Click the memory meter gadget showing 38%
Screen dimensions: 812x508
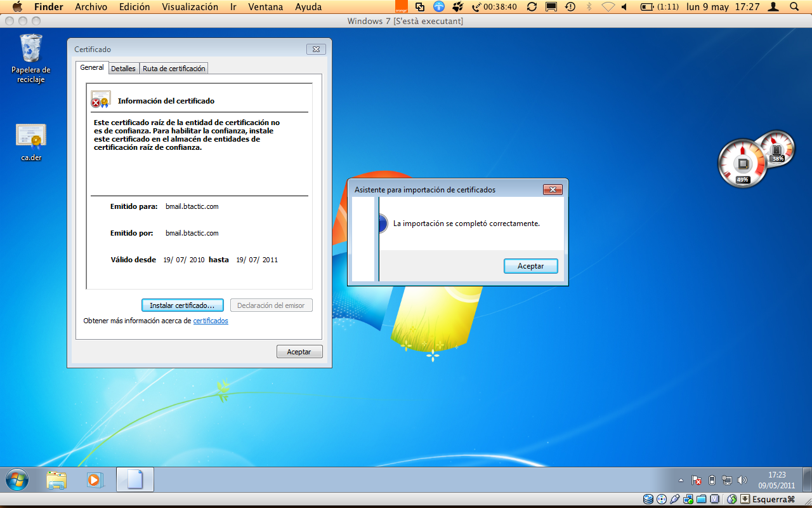[x=776, y=147]
